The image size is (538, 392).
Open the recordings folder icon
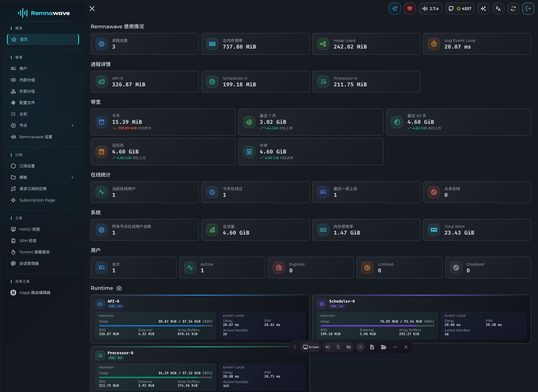tap(384, 347)
